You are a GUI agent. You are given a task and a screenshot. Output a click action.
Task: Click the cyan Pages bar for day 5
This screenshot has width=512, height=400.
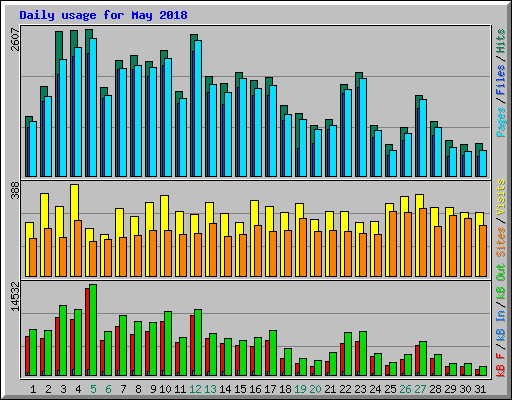click(93, 107)
